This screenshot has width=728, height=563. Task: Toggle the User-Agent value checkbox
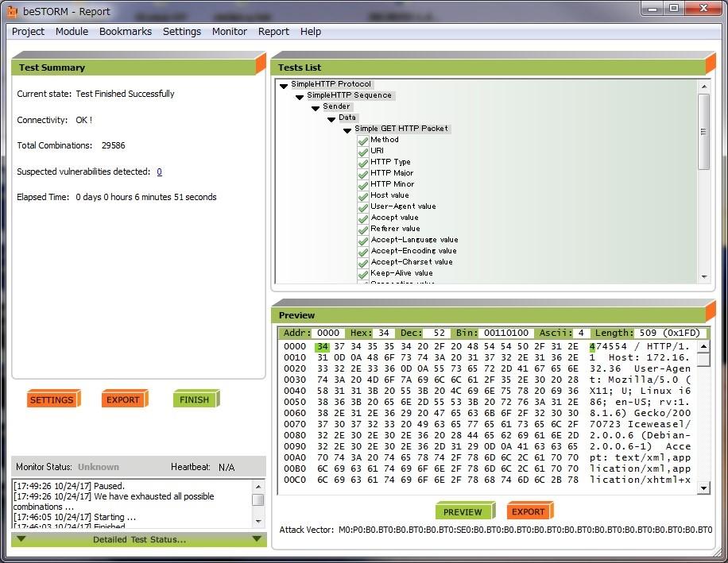tap(363, 206)
